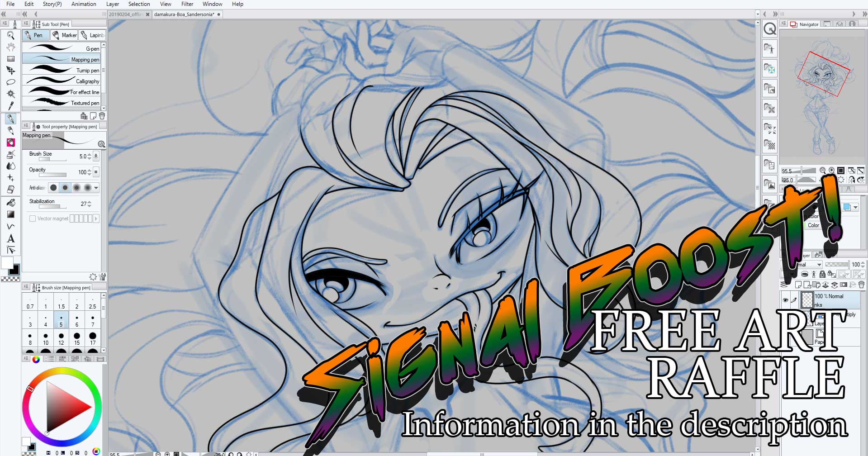
Task: Open the Anti-aliasing dropdown arrow
Action: point(96,188)
